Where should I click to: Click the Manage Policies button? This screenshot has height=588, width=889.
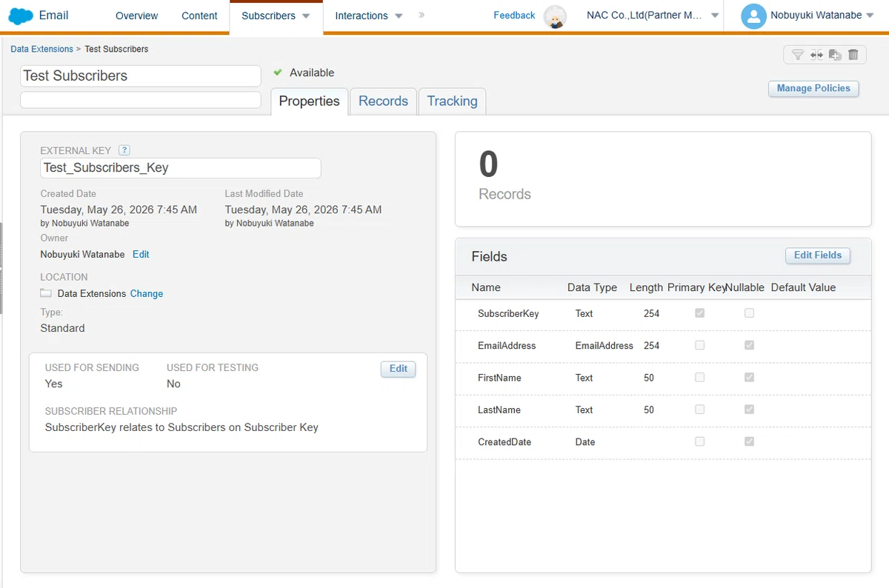pyautogui.click(x=813, y=88)
